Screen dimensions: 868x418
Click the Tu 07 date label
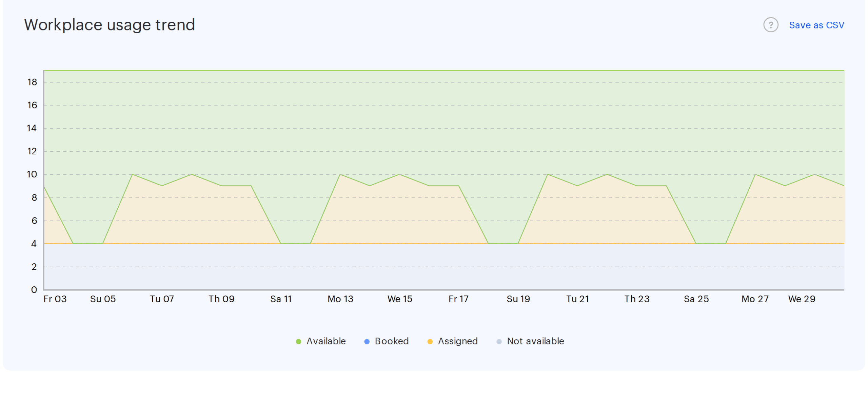coord(162,299)
